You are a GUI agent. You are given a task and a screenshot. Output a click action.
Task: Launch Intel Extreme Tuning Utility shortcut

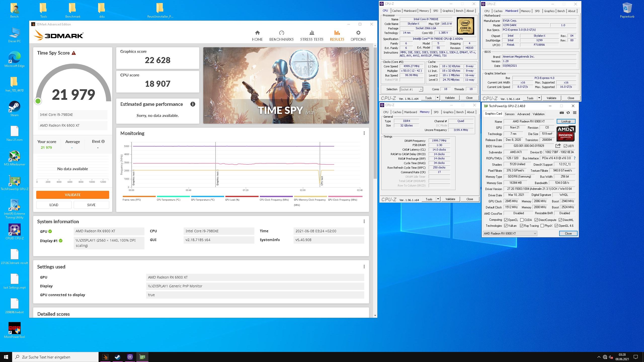pos(14,209)
